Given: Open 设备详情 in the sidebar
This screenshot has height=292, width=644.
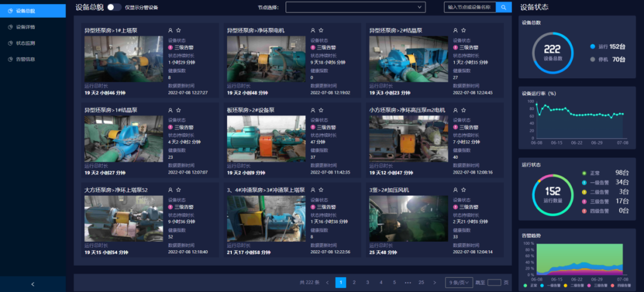Looking at the screenshot, I should pyautogui.click(x=25, y=27).
